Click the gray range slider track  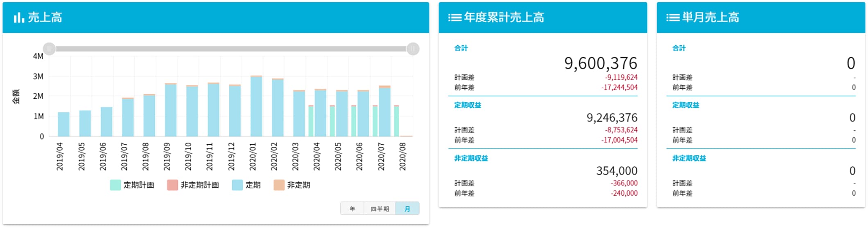click(231, 49)
